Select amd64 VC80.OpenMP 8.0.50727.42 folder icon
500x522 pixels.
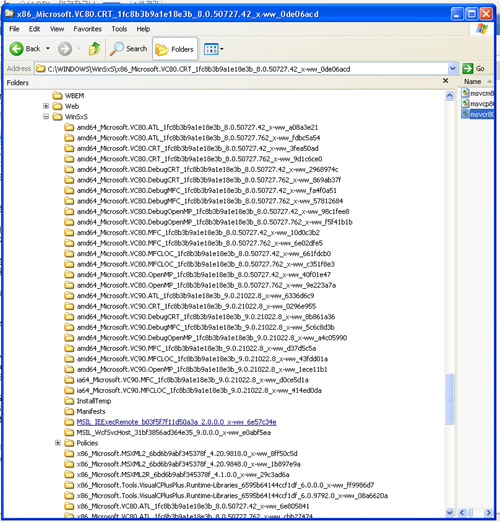pos(69,275)
